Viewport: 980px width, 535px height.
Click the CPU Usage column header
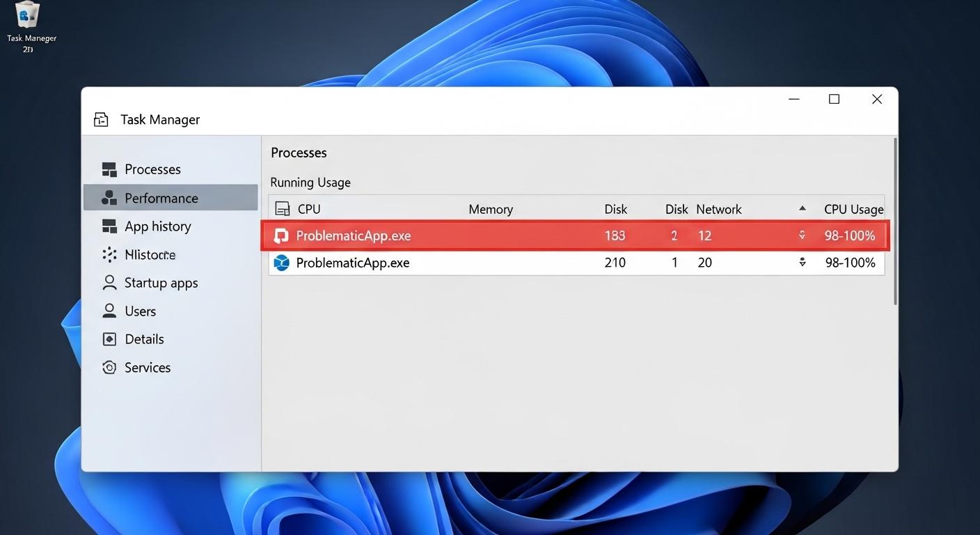tap(853, 208)
